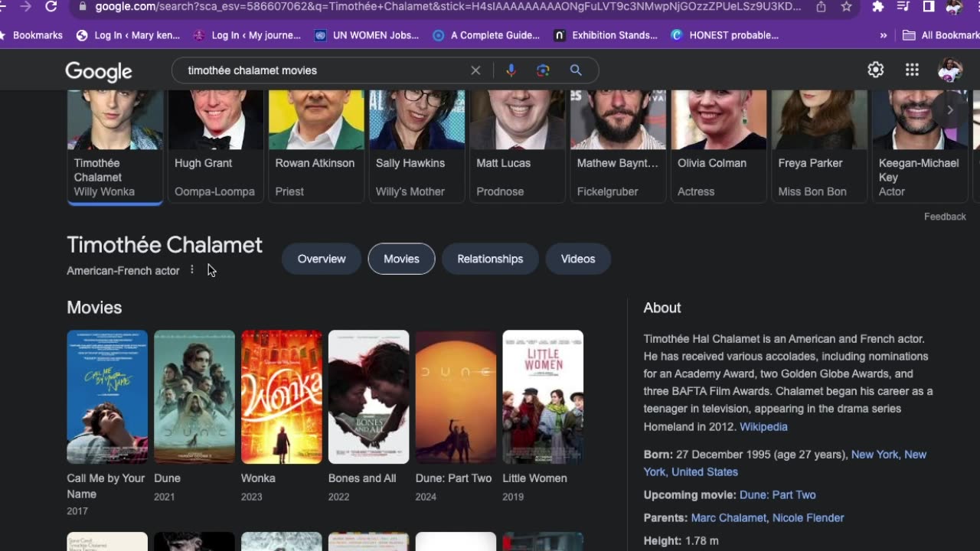Select the Keegan-Michael Key cast card

pyautogui.click(x=920, y=145)
